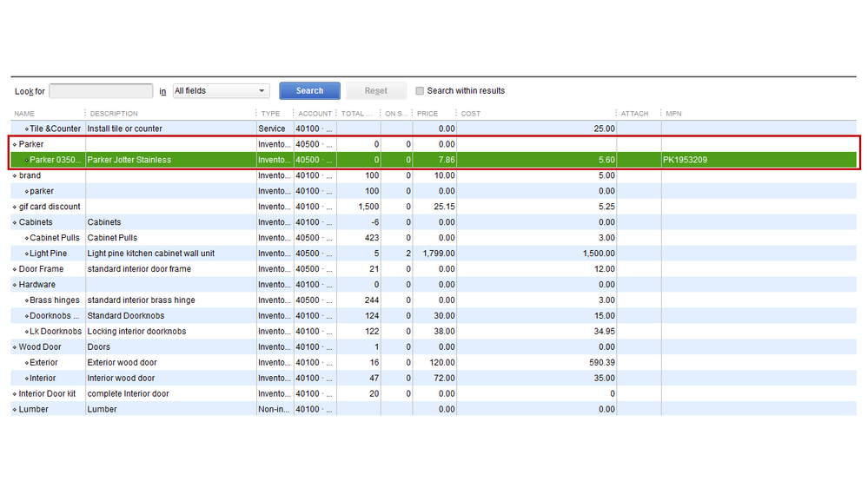This screenshot has height=488, width=868.
Task: Click the diamond marker beside Lumber
Action: [x=15, y=410]
